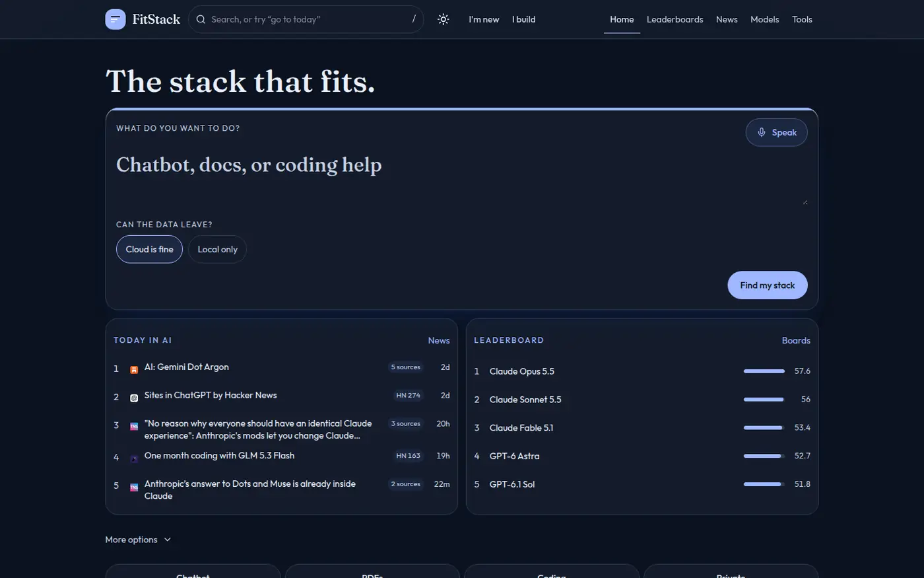Click the 5 sources badge

coord(405,367)
